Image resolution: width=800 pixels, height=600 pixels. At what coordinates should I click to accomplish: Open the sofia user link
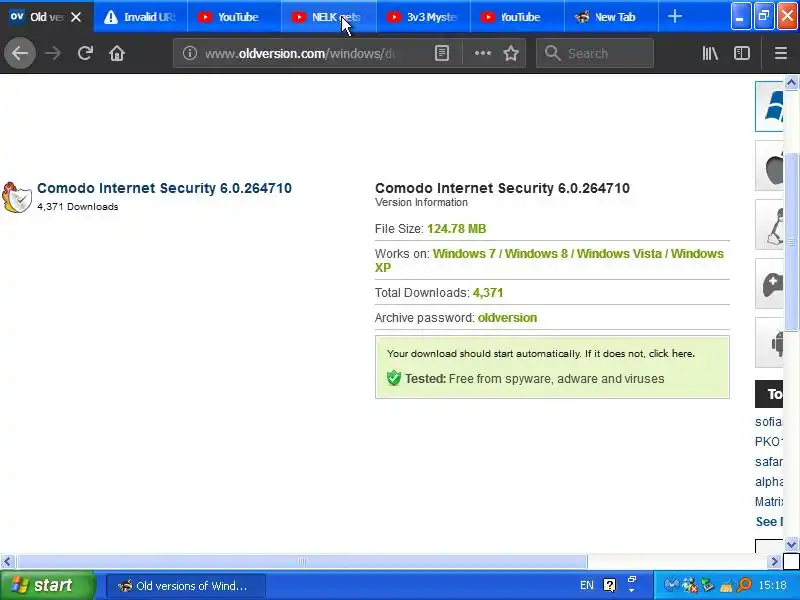click(768, 422)
